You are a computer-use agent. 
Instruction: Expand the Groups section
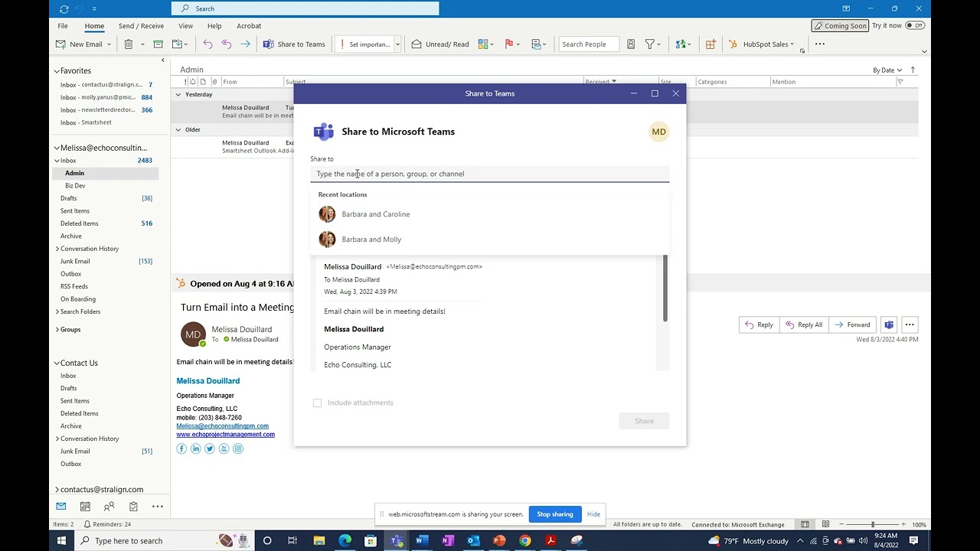tap(57, 330)
